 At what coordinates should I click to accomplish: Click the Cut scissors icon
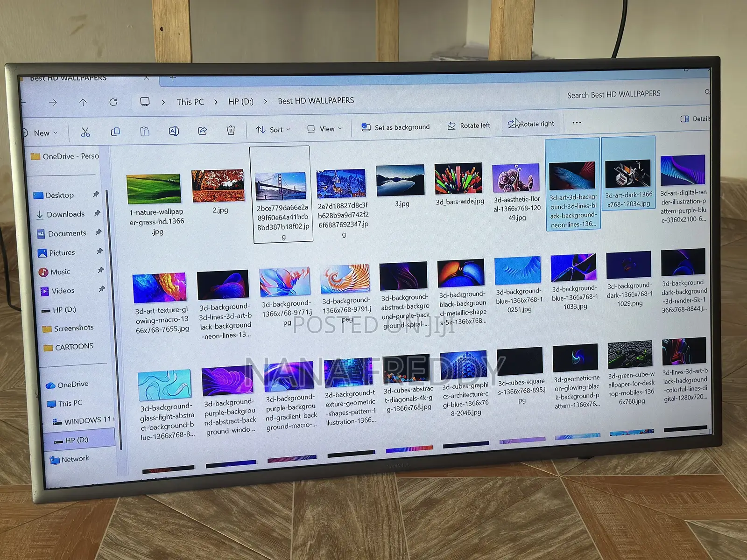point(85,133)
